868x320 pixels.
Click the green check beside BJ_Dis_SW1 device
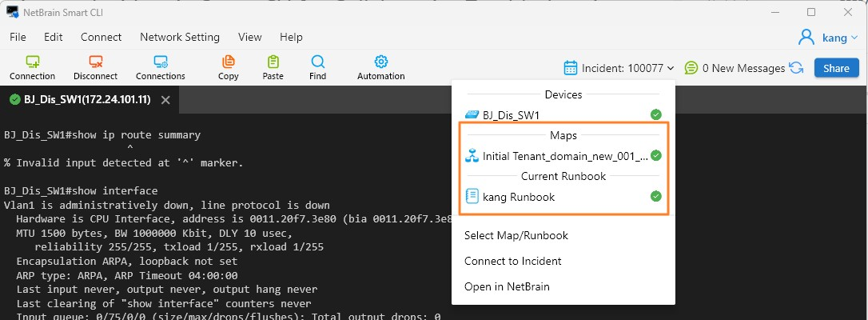[x=656, y=114]
